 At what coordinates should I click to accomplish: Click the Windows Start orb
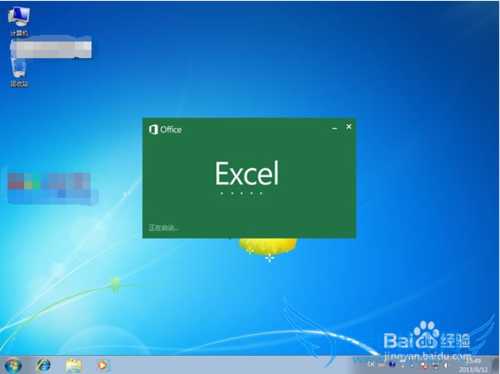tap(13, 365)
